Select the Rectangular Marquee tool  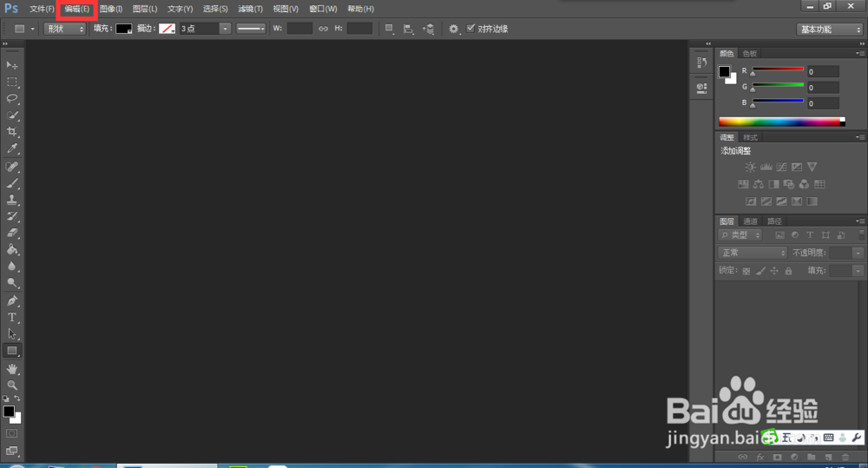[11, 82]
